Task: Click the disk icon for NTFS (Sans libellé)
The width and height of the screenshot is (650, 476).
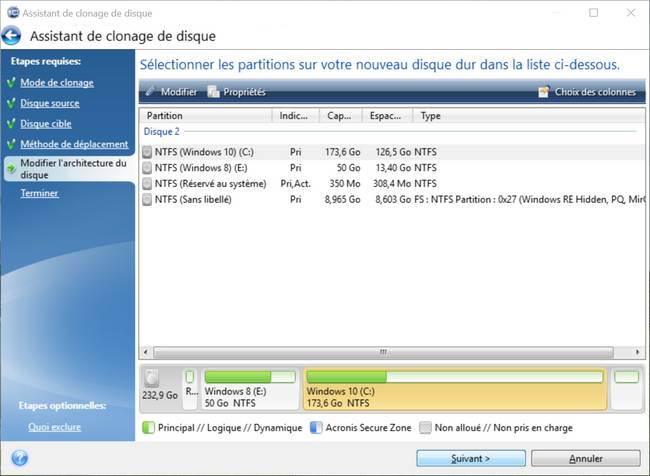Action: [147, 199]
